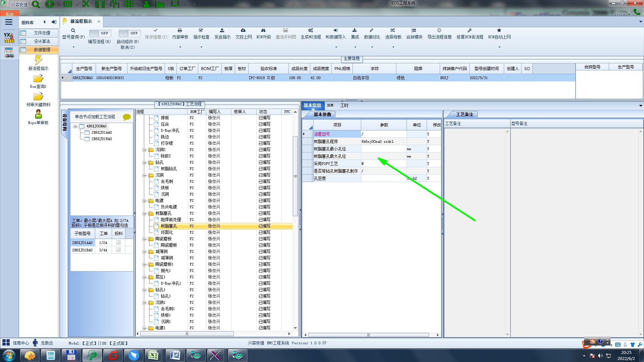Screen dimensions: 644x362
Task: Toggle 投料 checkbox for 2B6XJ01BA0
Action: point(118,250)
